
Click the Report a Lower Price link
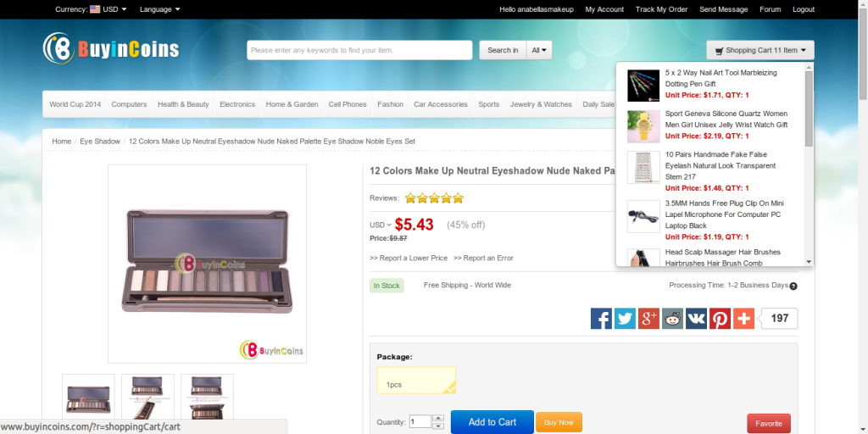pos(409,258)
